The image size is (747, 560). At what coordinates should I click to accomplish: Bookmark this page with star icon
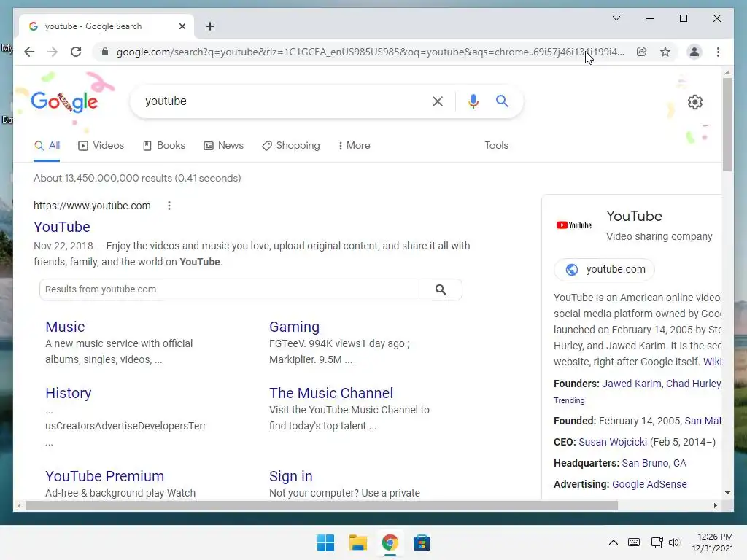coord(665,52)
